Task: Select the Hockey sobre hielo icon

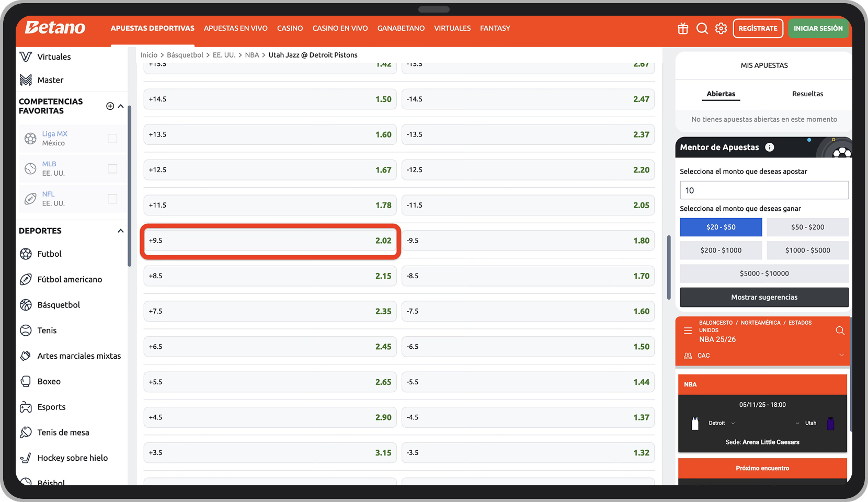Action: tap(26, 458)
